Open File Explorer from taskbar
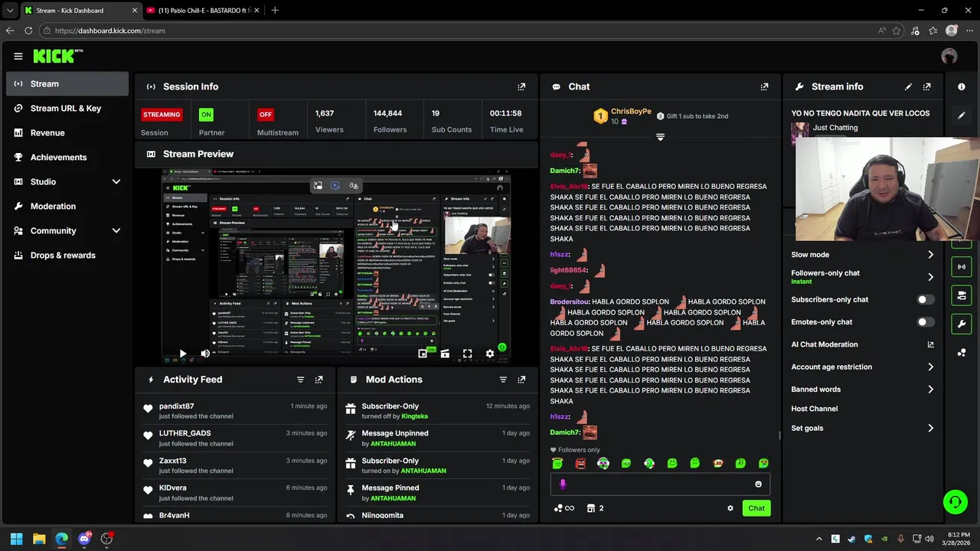This screenshot has height=551, width=980. [39, 539]
